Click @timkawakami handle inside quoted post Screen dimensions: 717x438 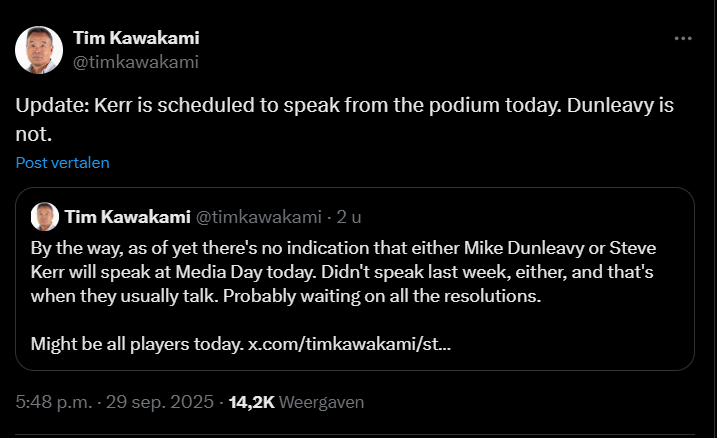point(256,216)
